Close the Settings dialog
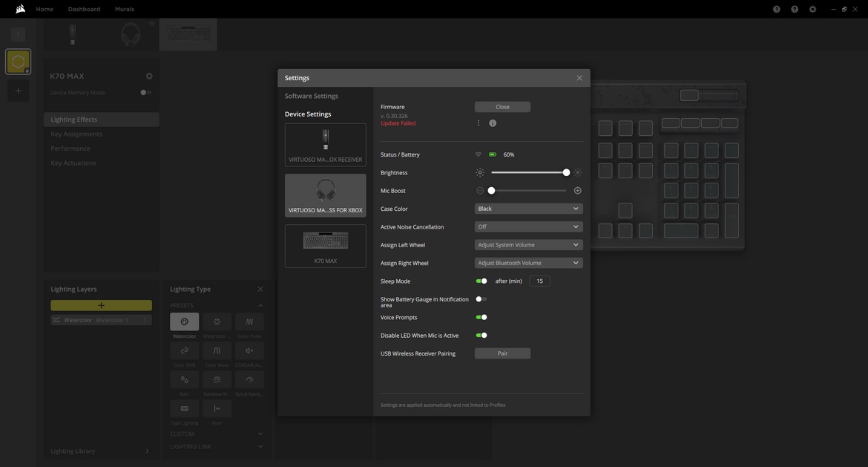 point(579,77)
